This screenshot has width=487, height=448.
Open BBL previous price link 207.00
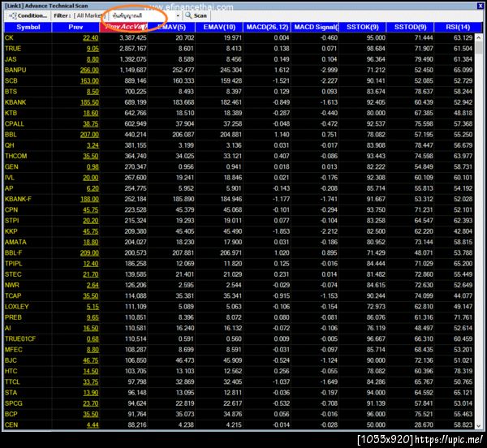89,135
